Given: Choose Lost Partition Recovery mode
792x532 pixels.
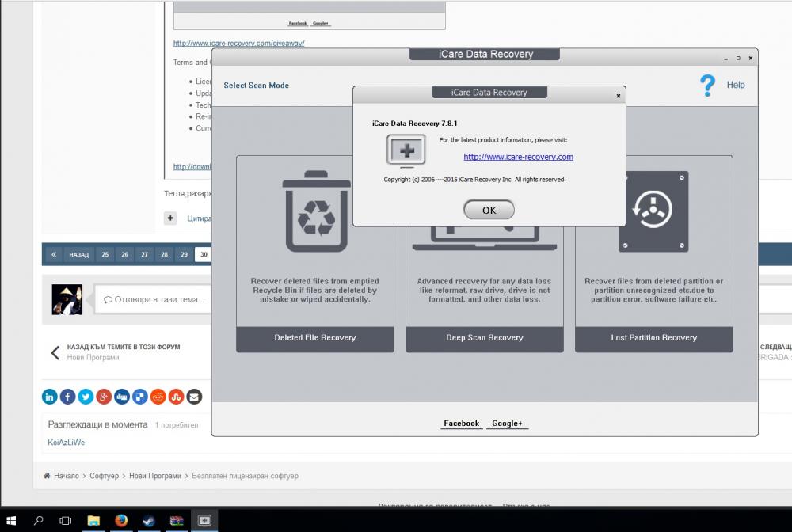Looking at the screenshot, I should click(653, 338).
